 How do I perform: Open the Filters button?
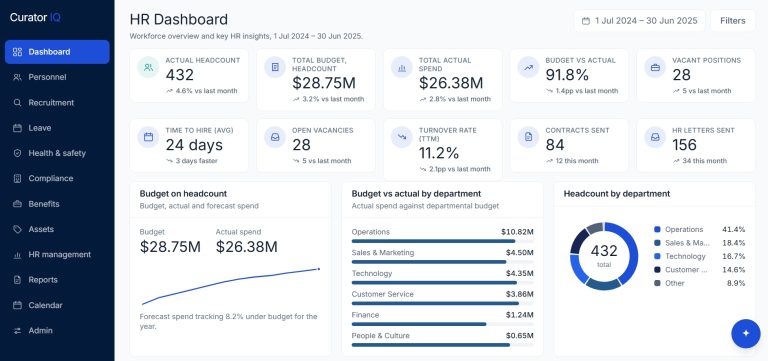click(x=733, y=21)
